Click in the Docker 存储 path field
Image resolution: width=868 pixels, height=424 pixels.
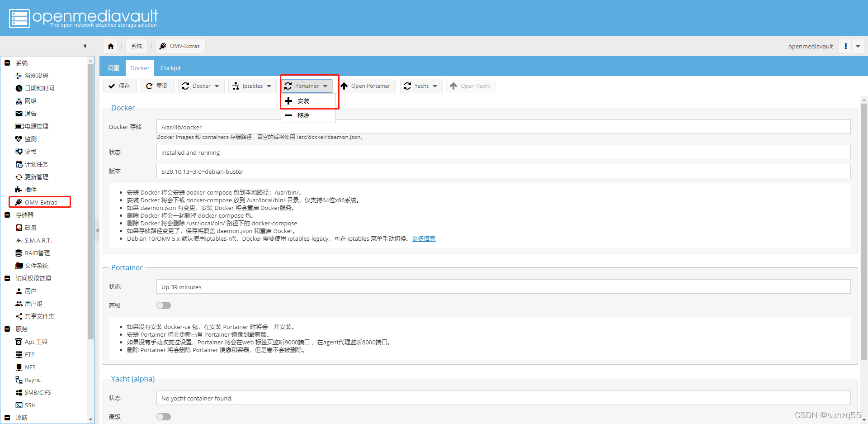[503, 127]
